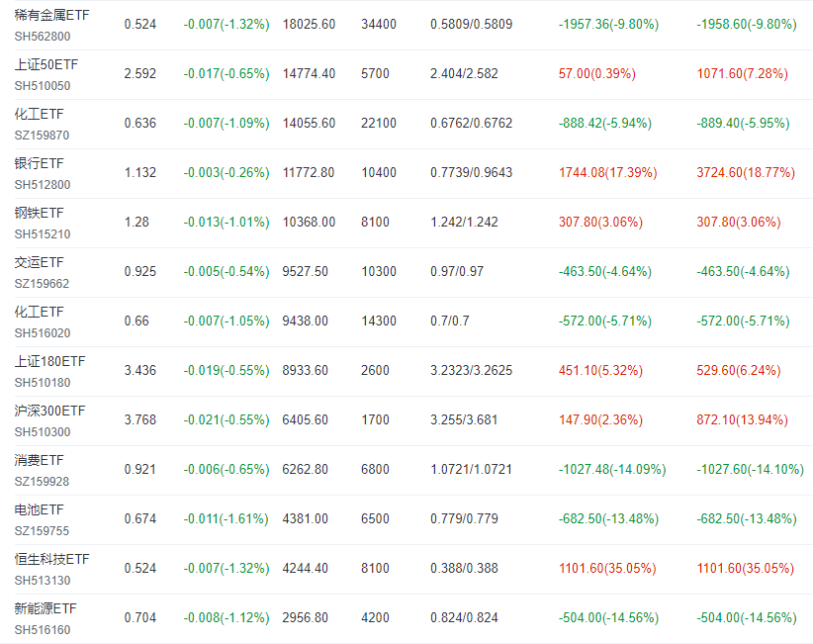Screen dimensions: 813x644
Task: Select price 2.592 of 上证50ETF
Action: pos(140,73)
